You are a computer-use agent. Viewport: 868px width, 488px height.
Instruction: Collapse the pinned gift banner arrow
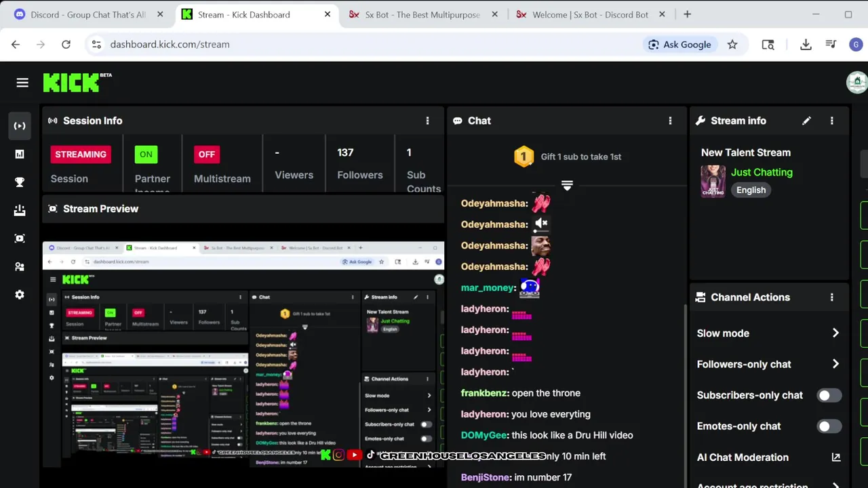(567, 185)
